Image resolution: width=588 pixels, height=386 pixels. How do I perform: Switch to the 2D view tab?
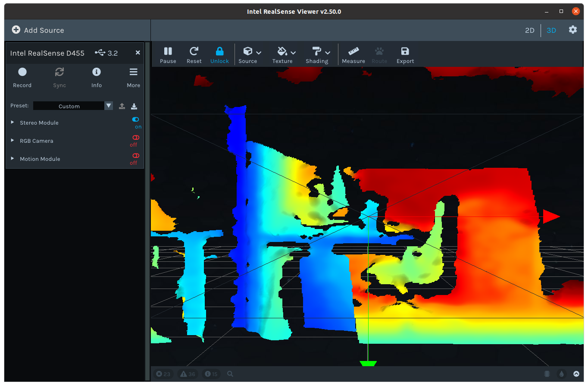(x=529, y=30)
